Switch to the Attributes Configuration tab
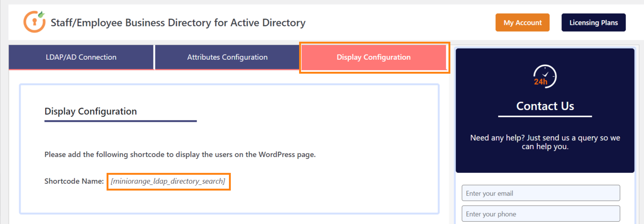 coord(227,57)
